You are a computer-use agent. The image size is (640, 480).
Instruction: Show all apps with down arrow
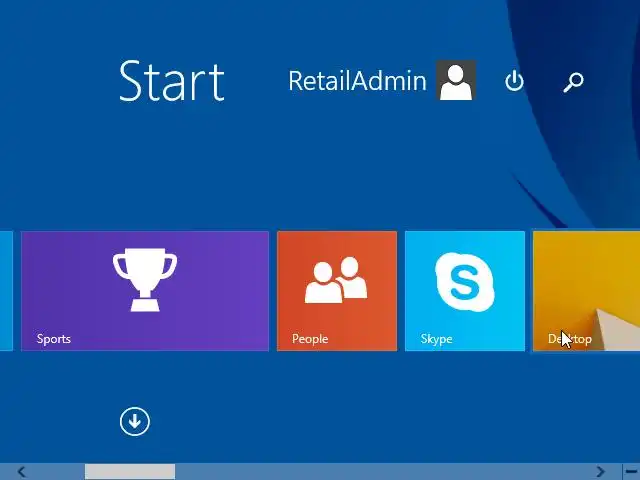[x=135, y=421]
